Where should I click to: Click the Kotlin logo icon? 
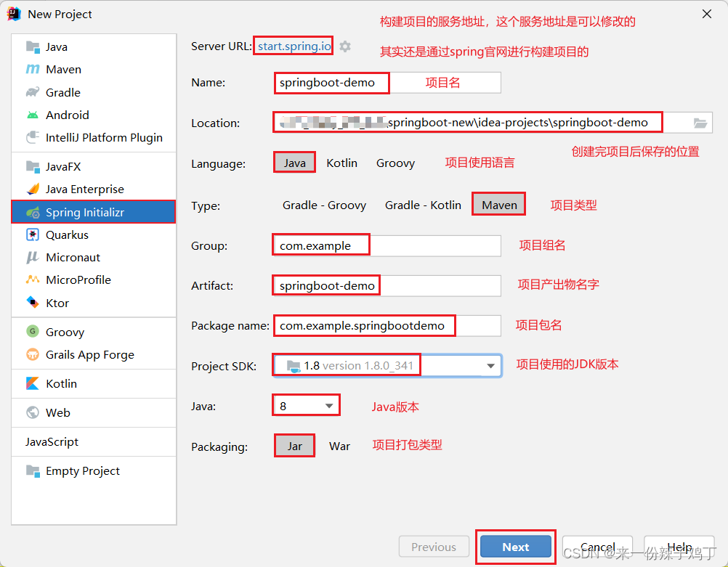pos(33,383)
